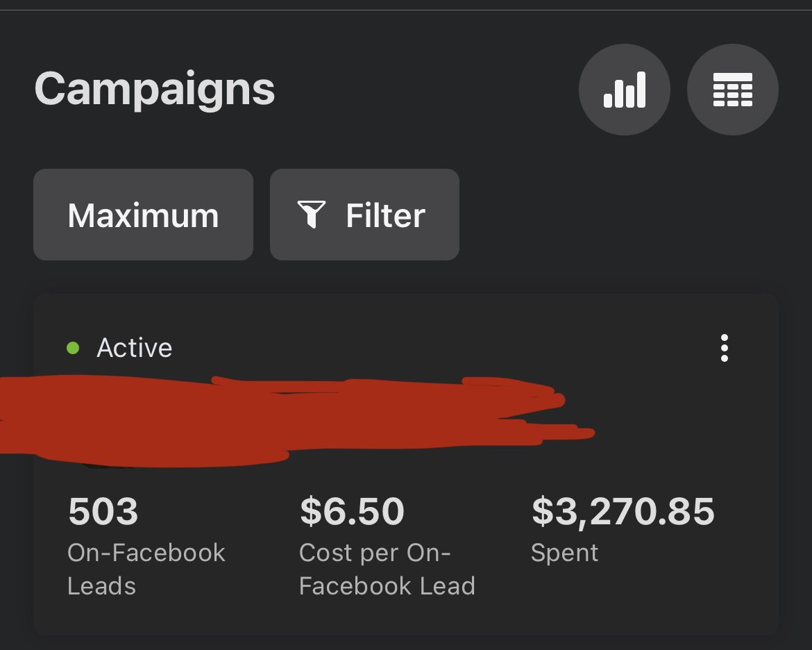Click the funnel icon beside Filter
Viewport: 812px width, 650px height.
click(x=312, y=215)
